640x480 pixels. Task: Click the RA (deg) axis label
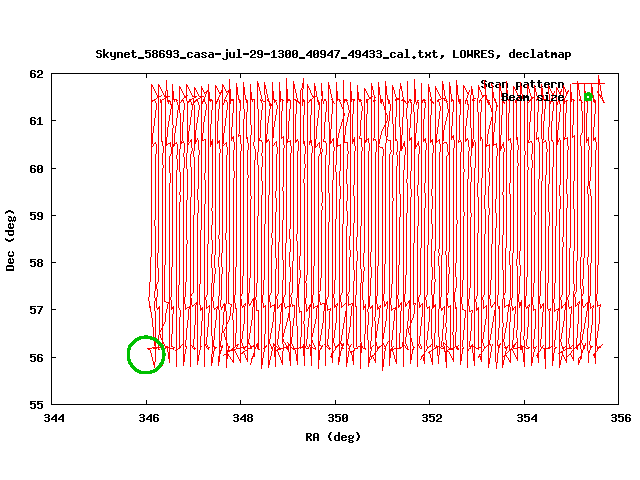coord(333,437)
